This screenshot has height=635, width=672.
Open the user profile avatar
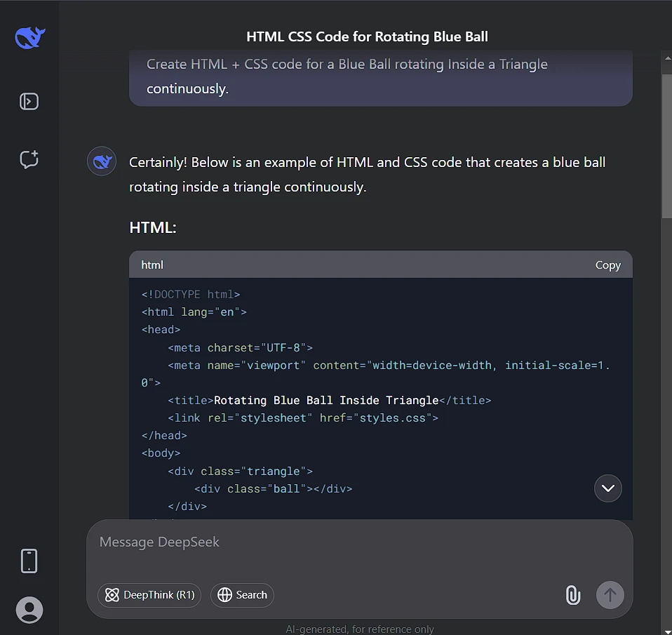point(29,610)
